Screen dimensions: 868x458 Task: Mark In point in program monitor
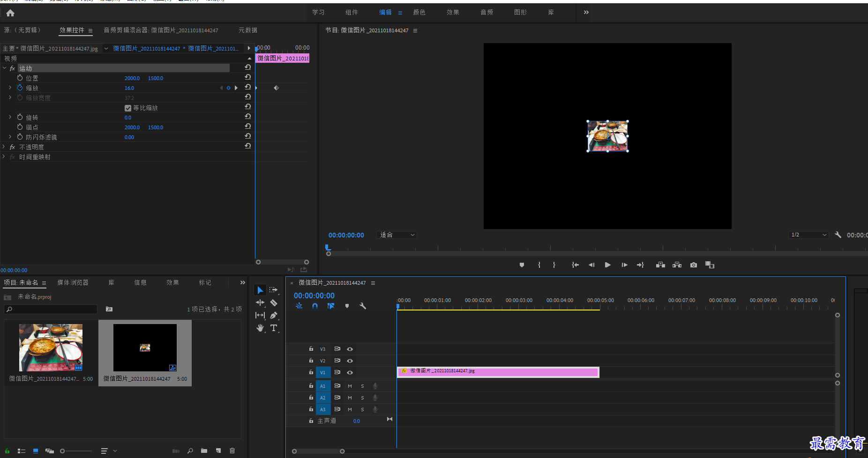pyautogui.click(x=539, y=265)
